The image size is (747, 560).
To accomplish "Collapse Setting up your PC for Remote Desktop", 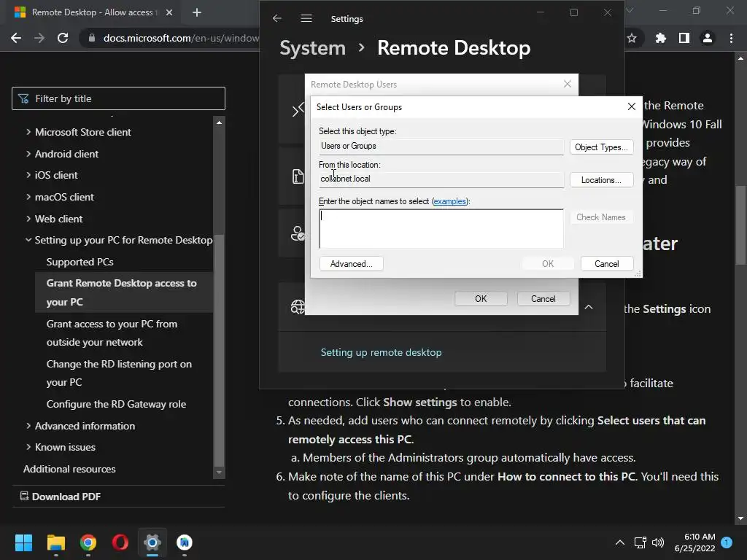I will (28, 240).
